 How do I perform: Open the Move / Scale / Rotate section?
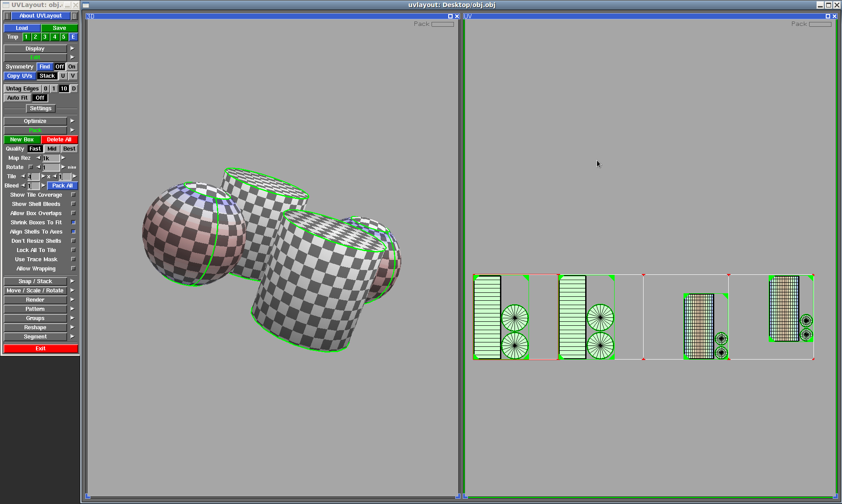tap(35, 291)
